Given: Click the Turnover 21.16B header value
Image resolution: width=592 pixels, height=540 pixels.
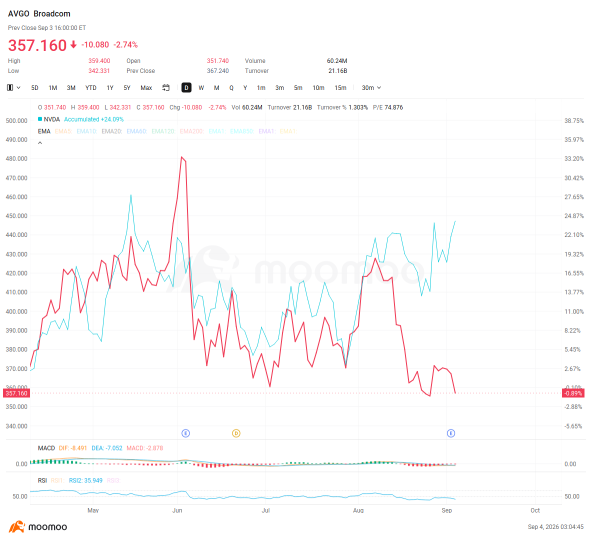Looking at the screenshot, I should tap(338, 71).
